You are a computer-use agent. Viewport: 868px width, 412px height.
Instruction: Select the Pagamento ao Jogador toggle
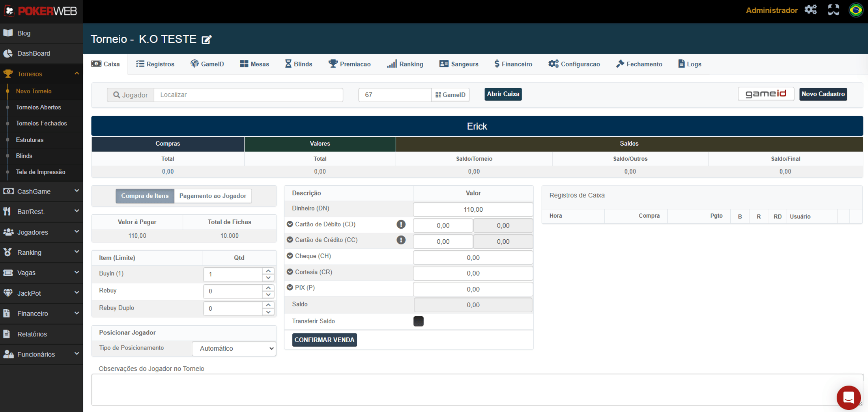click(213, 196)
